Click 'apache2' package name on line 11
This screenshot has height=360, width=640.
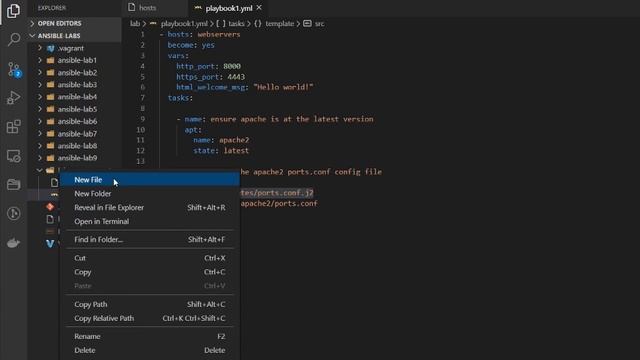click(x=234, y=140)
